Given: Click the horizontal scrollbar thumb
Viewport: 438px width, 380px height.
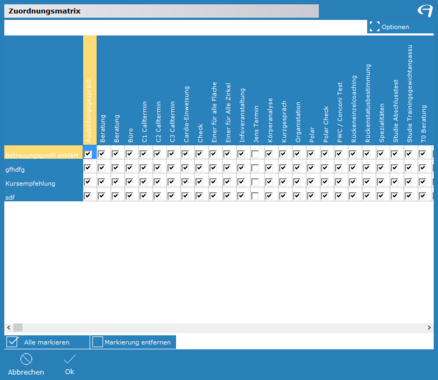Looking at the screenshot, I should [18, 328].
